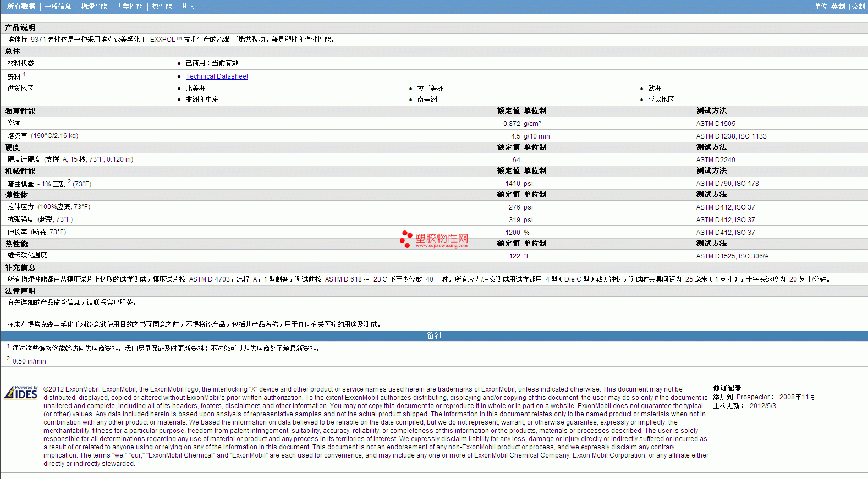Select the 弯曲模量 property label

point(50,184)
